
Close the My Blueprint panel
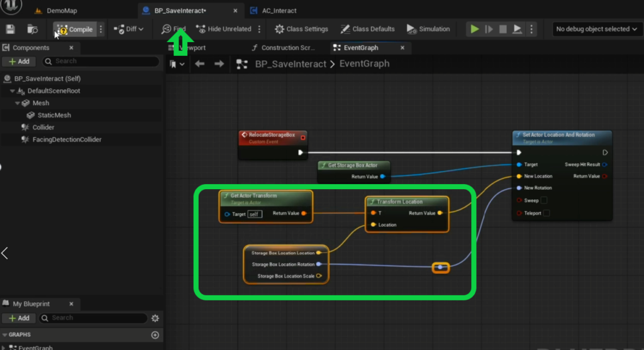(71, 304)
